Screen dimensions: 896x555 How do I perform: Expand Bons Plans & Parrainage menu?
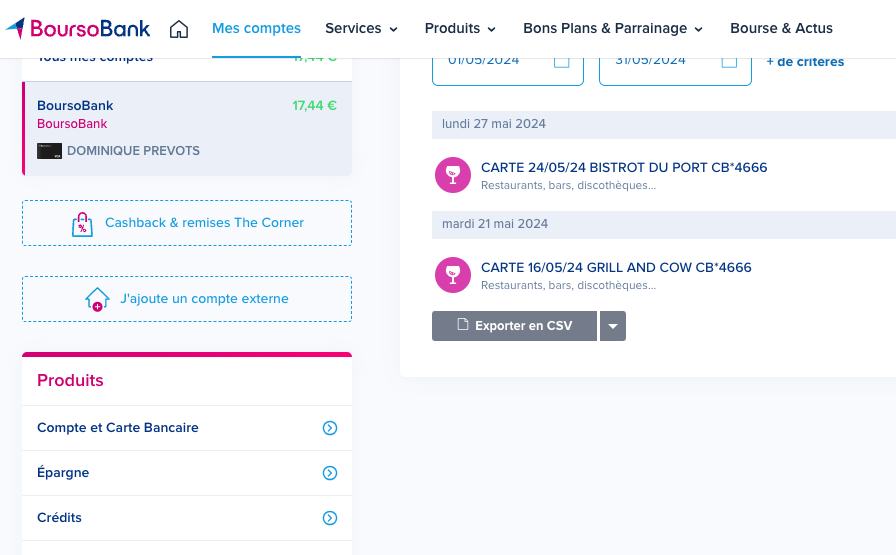pyautogui.click(x=613, y=28)
